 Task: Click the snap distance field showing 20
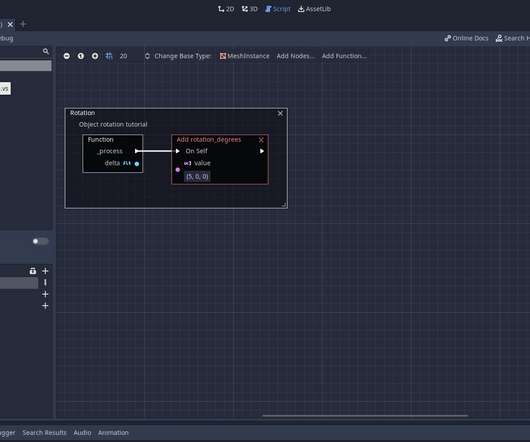click(123, 56)
